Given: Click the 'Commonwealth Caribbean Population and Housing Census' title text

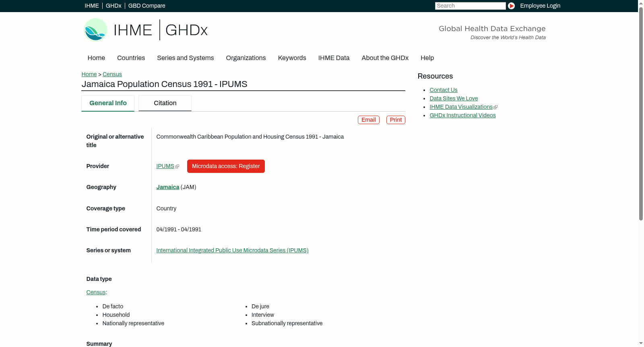Looking at the screenshot, I should 250,137.
